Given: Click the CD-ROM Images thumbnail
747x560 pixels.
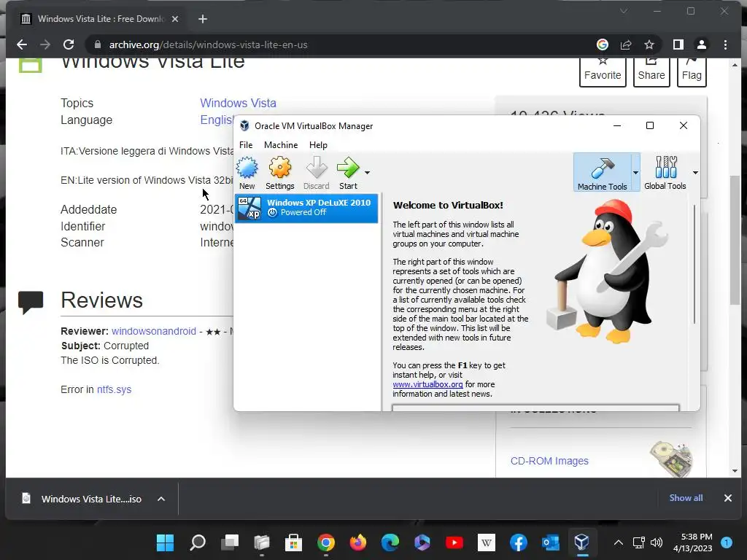Looking at the screenshot, I should tap(671, 459).
